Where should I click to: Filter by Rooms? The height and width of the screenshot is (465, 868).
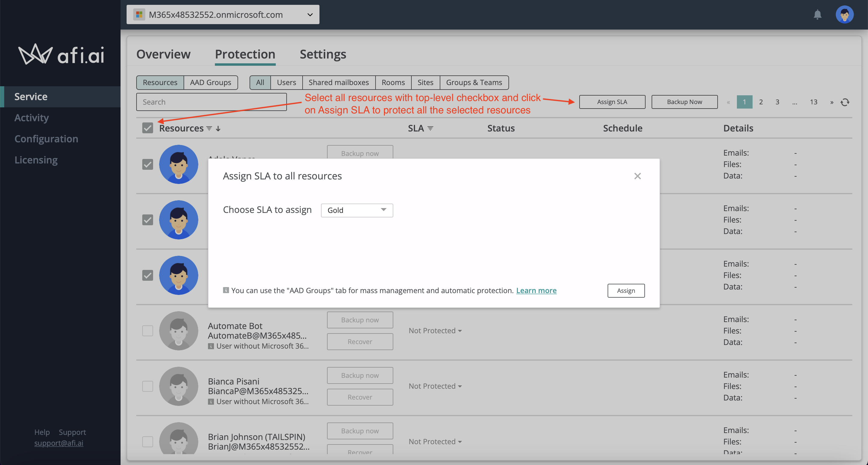[393, 82]
